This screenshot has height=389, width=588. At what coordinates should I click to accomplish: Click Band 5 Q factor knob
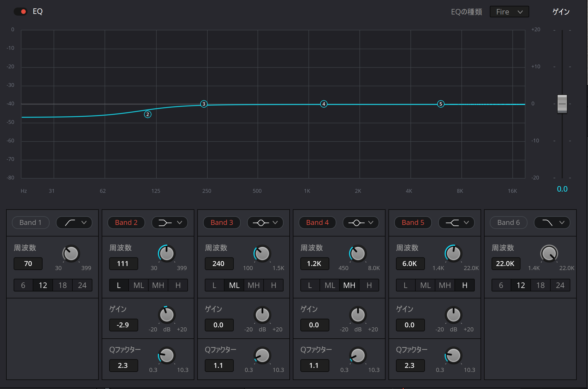(x=453, y=355)
